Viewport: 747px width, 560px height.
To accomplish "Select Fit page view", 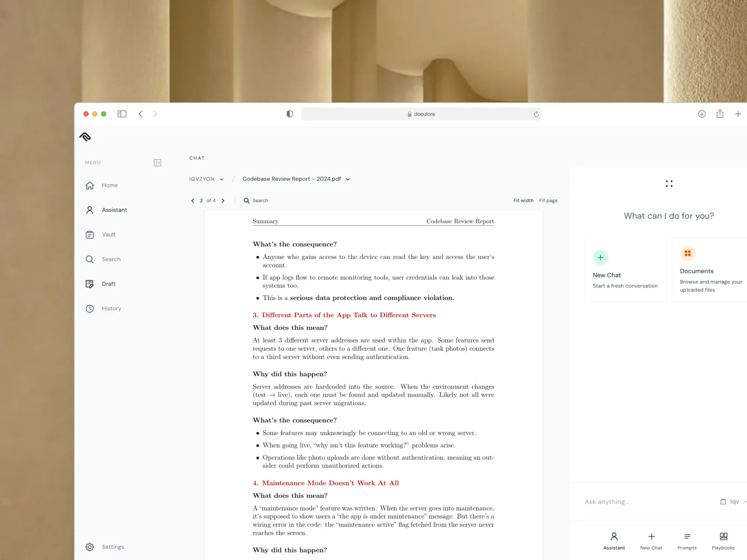I will point(548,201).
